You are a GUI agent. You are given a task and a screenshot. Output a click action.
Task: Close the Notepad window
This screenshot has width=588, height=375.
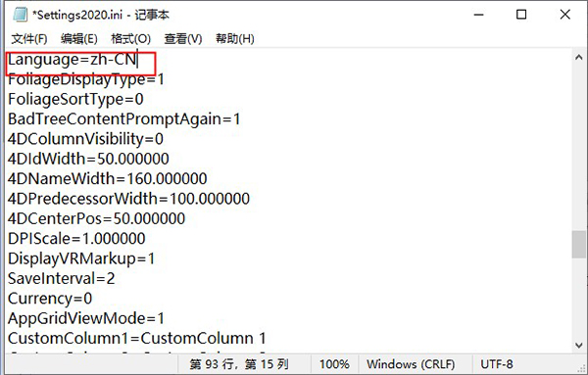click(565, 15)
